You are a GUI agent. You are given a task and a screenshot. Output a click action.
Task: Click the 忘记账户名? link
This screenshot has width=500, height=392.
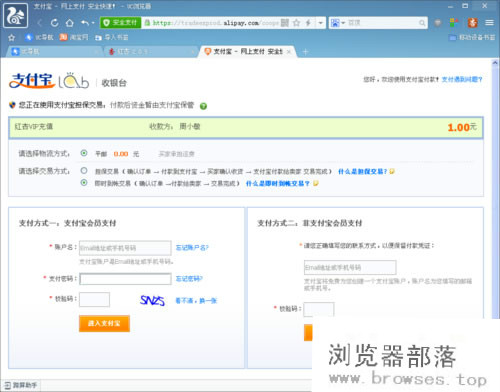point(192,248)
